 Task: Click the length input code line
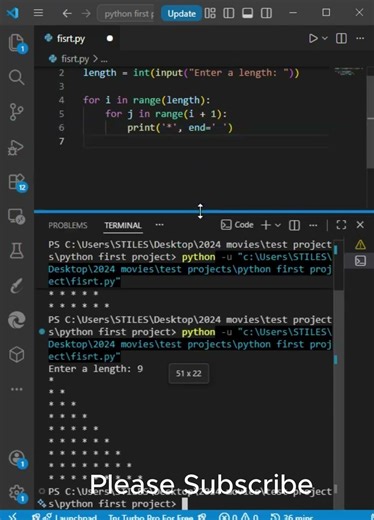191,73
